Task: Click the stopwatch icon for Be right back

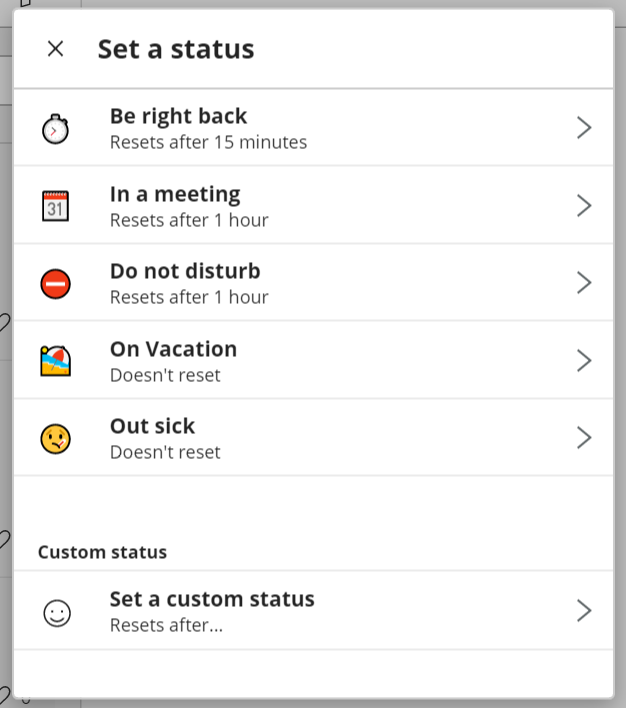Action: [56, 129]
